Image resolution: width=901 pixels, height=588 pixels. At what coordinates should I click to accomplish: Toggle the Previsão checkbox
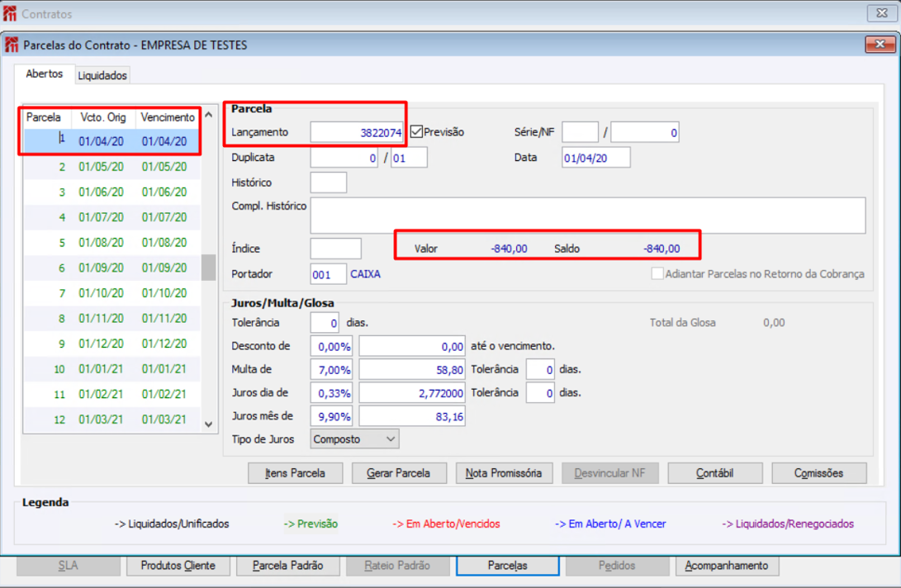click(x=416, y=131)
